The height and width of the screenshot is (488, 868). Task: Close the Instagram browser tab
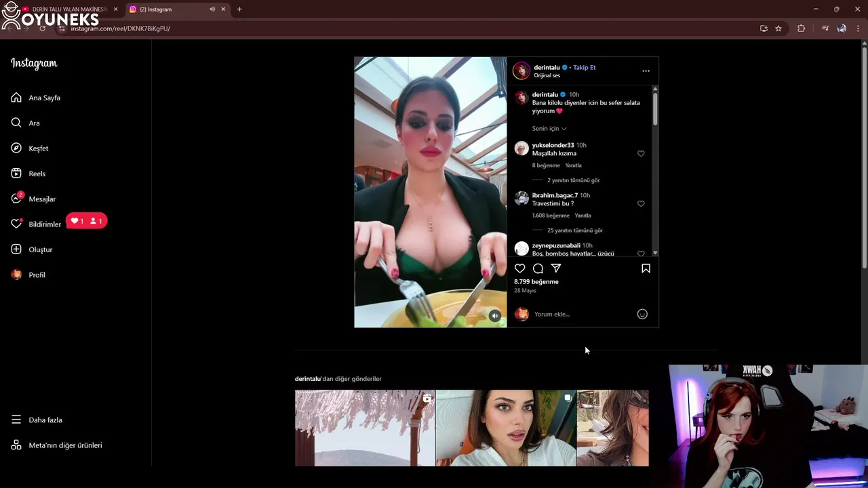point(223,9)
